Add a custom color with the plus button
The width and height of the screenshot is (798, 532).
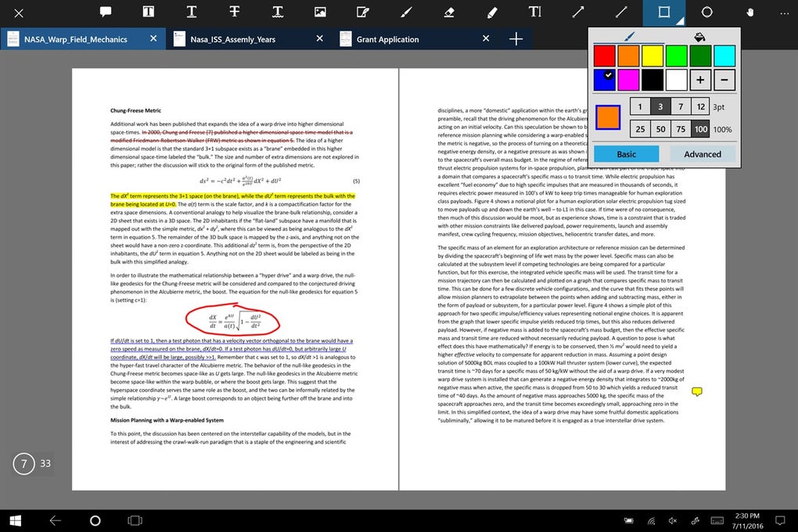click(702, 79)
